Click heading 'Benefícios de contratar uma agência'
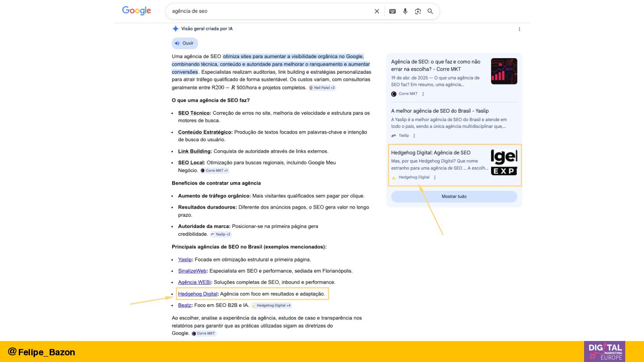The image size is (644, 362). pyautogui.click(x=216, y=183)
